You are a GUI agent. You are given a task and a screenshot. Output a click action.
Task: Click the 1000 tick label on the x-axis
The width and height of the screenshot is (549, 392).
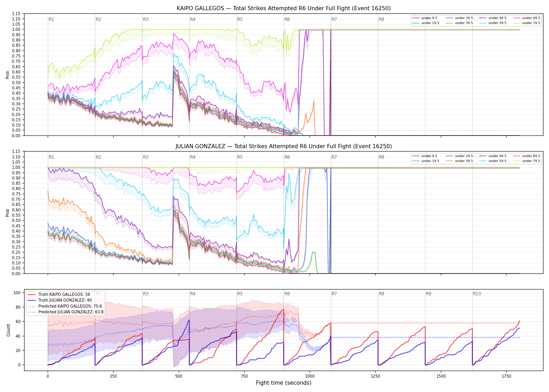[310, 376]
